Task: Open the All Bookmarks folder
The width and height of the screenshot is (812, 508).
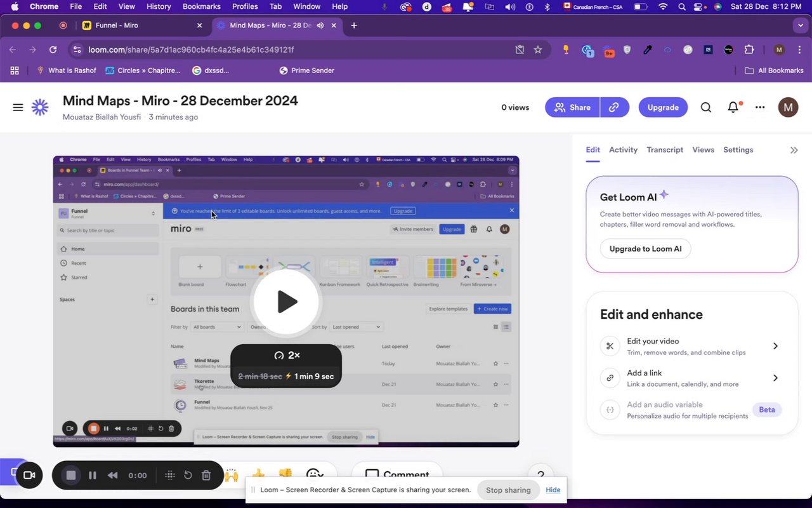Action: pos(774,70)
